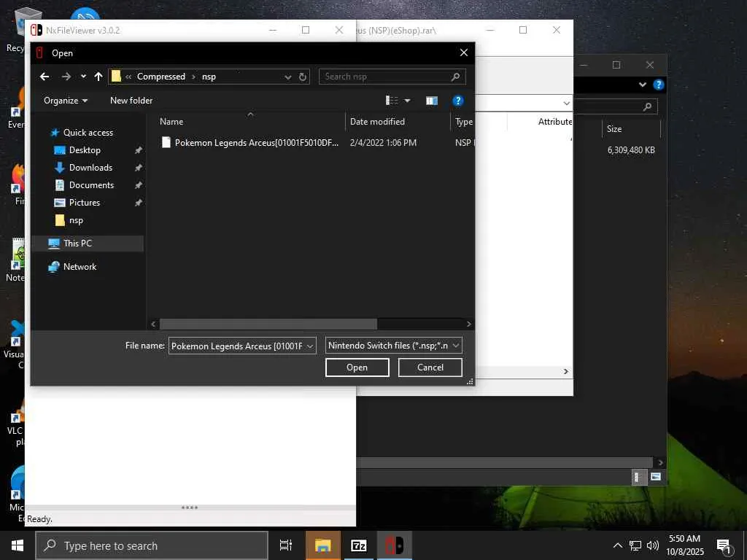747x560 pixels.
Task: Create a New folder
Action: coord(131,101)
